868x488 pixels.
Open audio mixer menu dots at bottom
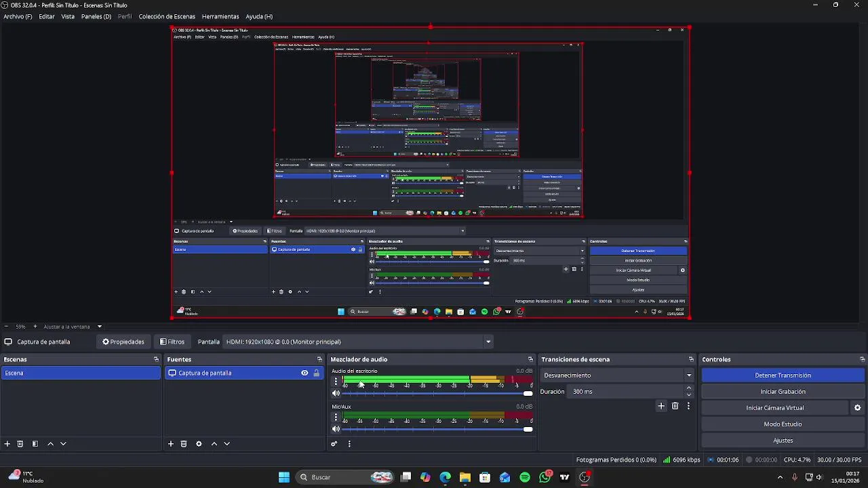[349, 444]
